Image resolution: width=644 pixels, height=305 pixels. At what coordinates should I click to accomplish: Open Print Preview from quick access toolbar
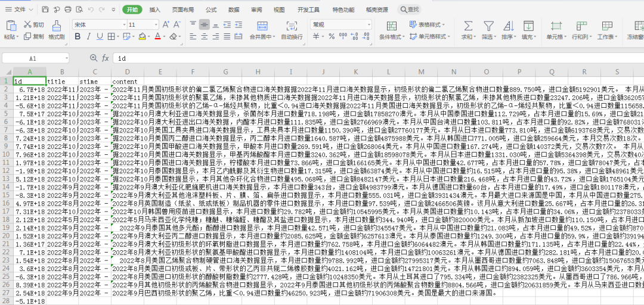tap(80, 10)
